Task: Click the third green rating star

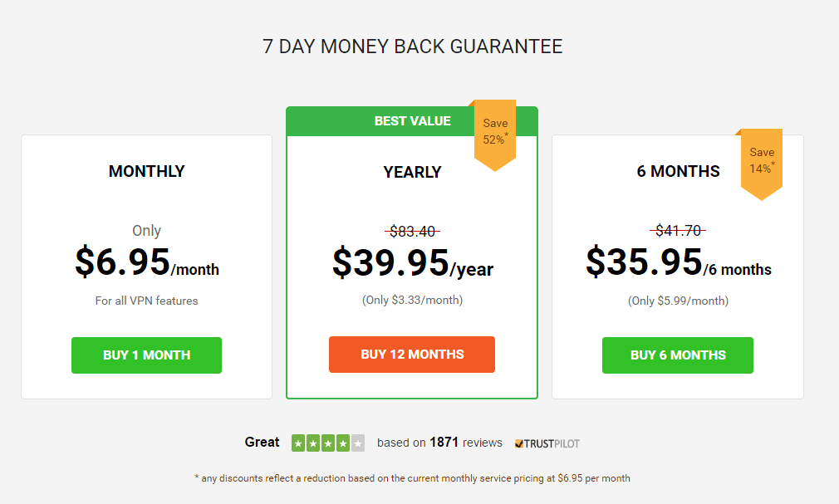Action: 328,443
